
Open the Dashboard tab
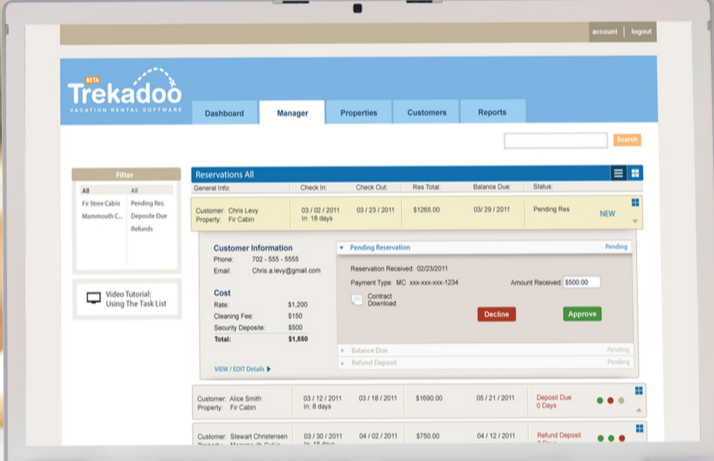224,113
